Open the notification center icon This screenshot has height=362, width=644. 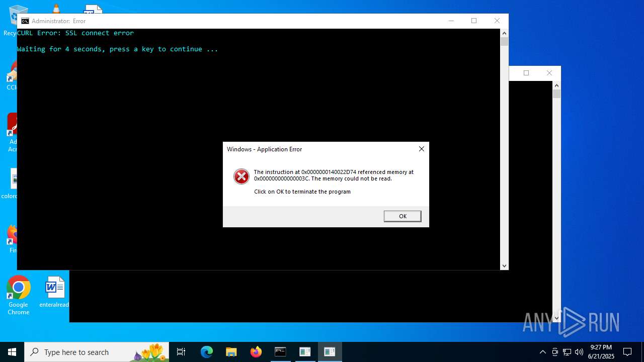pos(627,352)
